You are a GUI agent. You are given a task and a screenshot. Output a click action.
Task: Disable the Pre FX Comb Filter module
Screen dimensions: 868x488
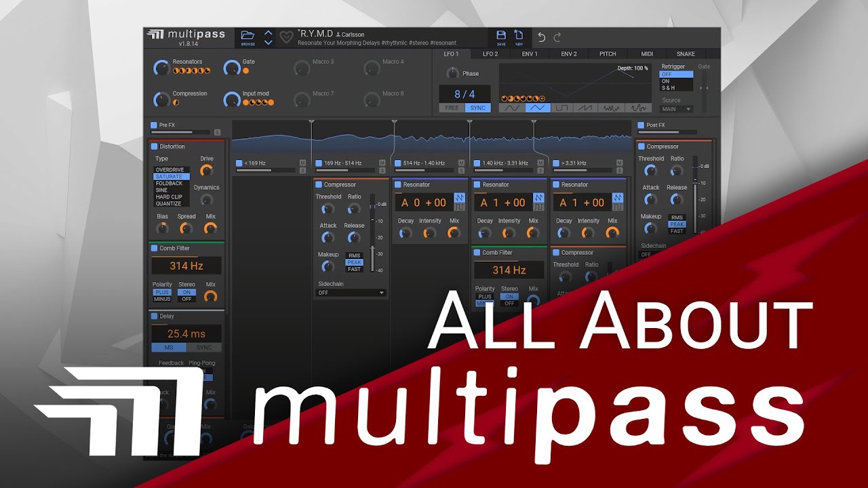(154, 248)
